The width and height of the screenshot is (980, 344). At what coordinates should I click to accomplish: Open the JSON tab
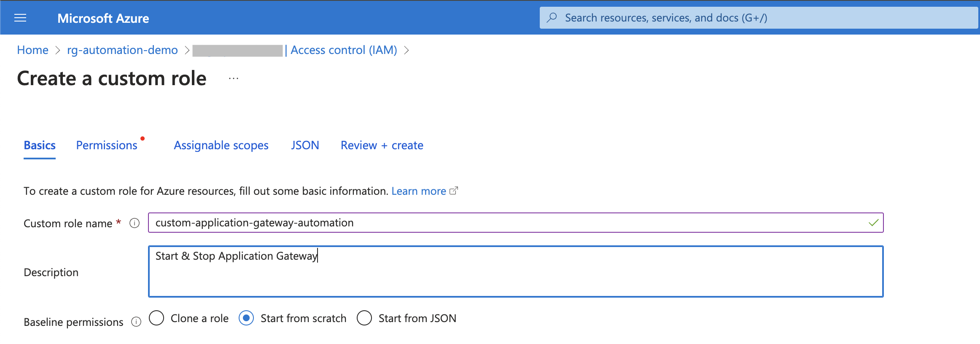pyautogui.click(x=305, y=145)
